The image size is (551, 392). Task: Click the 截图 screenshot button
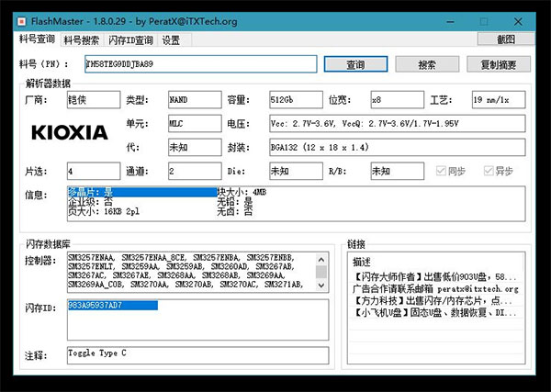505,39
